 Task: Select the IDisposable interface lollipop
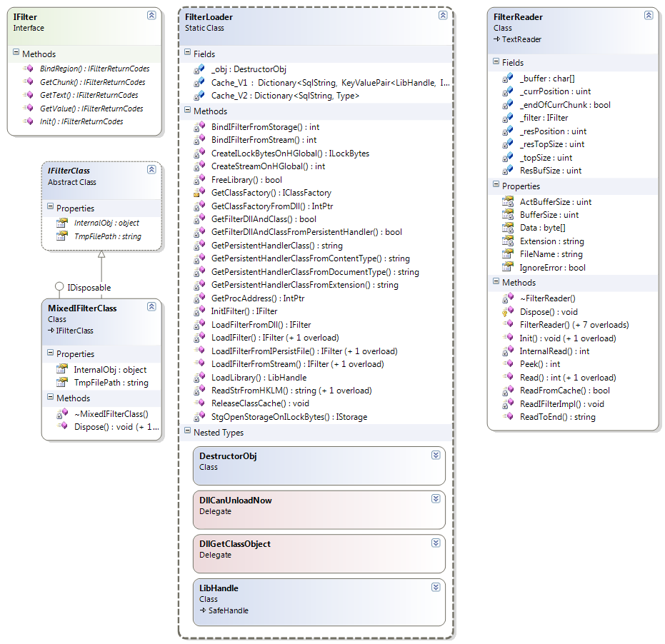(59, 286)
